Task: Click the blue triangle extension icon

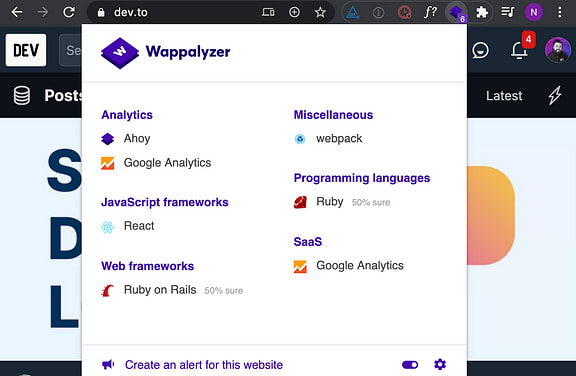Action: 353,13
